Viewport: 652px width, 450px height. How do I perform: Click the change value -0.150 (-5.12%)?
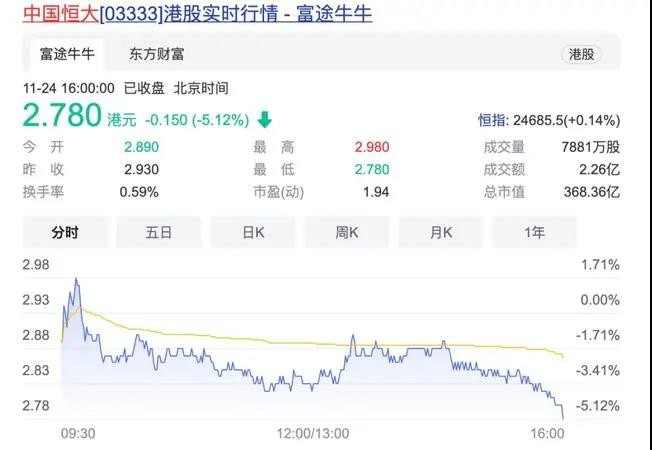tap(197, 121)
